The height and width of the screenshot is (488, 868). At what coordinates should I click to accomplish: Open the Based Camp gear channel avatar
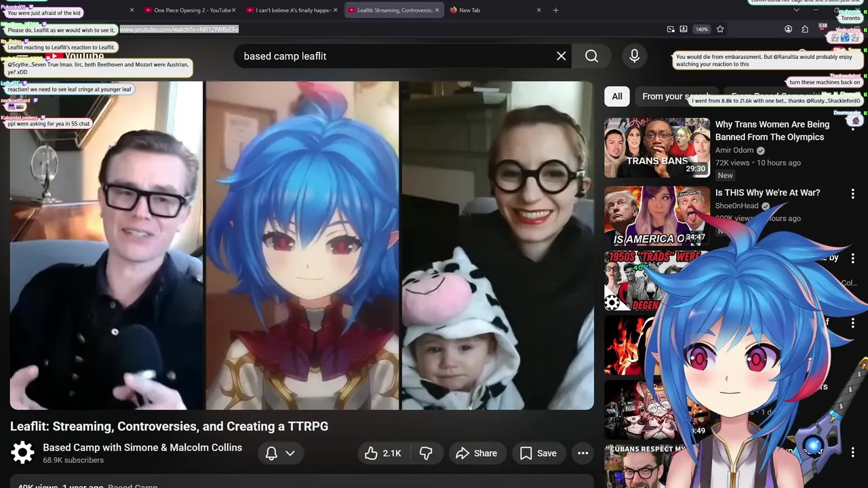point(22,453)
